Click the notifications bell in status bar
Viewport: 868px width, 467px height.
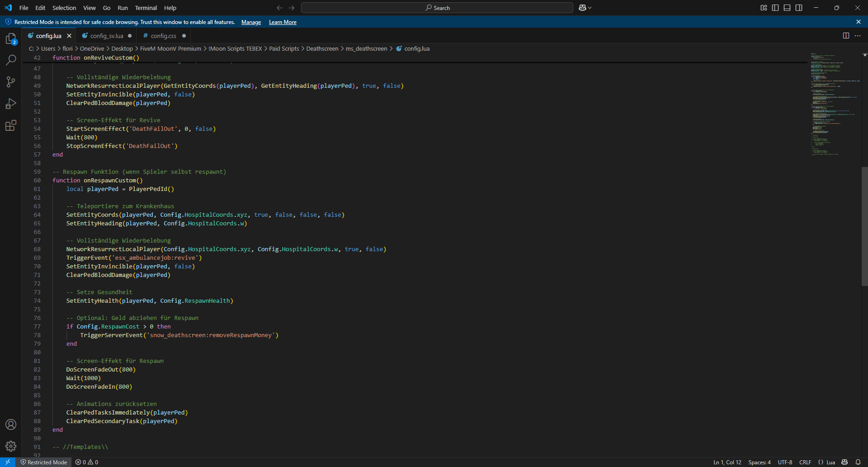coord(858,462)
